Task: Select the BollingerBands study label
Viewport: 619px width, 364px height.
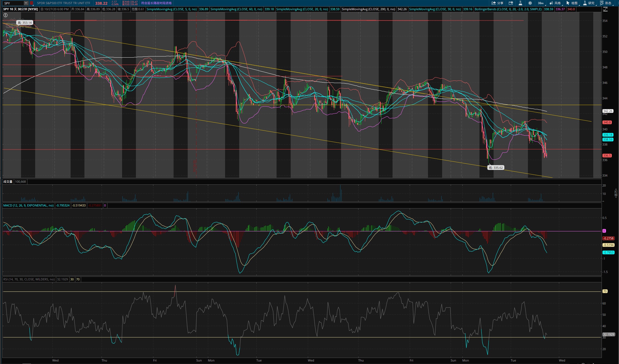Action: tap(508, 9)
